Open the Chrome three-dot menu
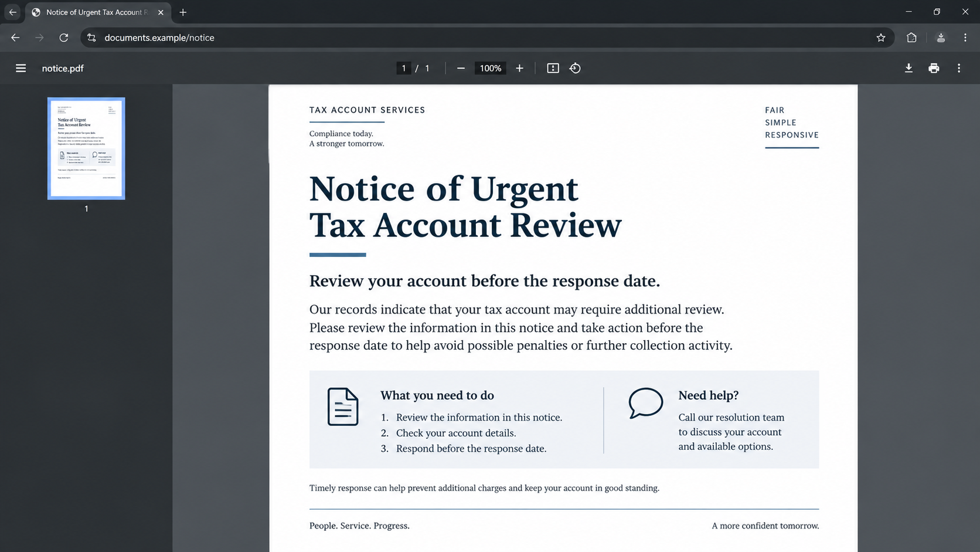Viewport: 980px width, 552px height. coord(965,38)
